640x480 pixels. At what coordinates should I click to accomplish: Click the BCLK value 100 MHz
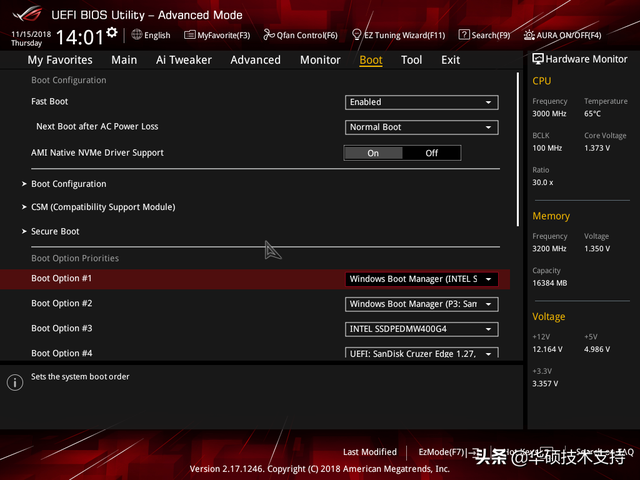547,148
